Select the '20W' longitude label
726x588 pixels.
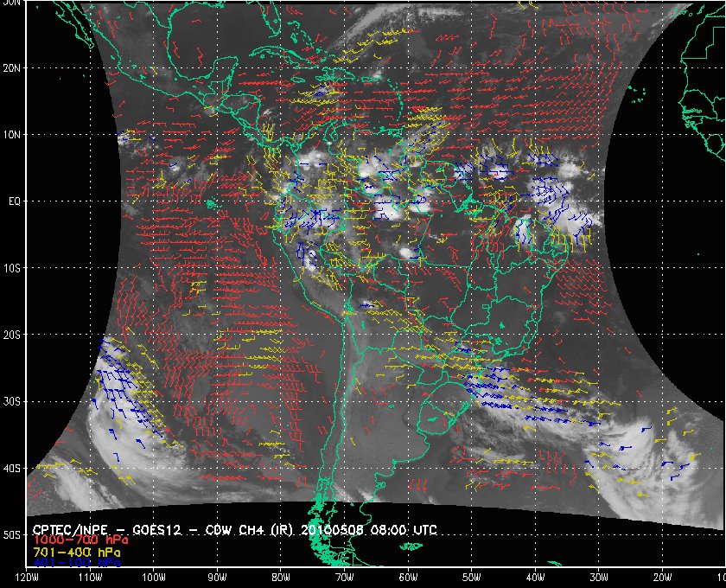click(663, 578)
